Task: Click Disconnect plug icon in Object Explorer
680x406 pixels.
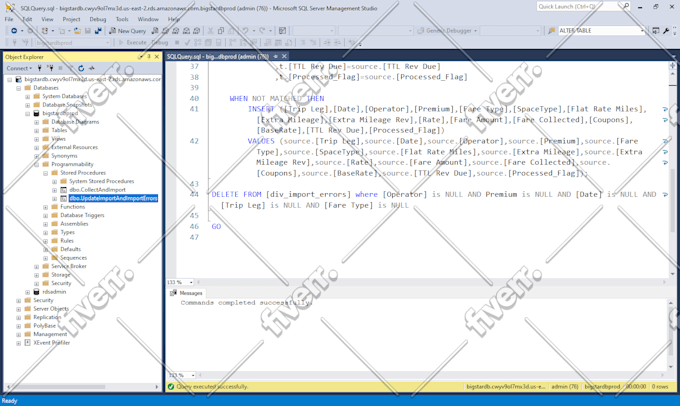Action: point(50,68)
